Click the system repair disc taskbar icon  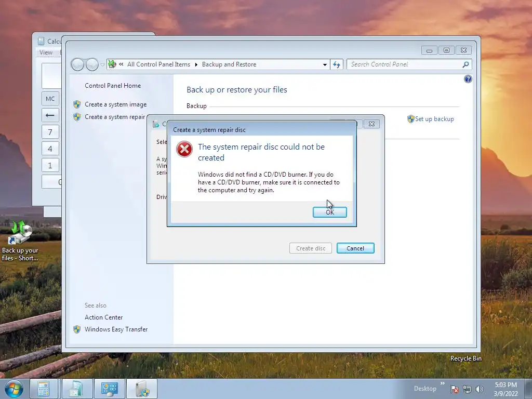pos(141,389)
